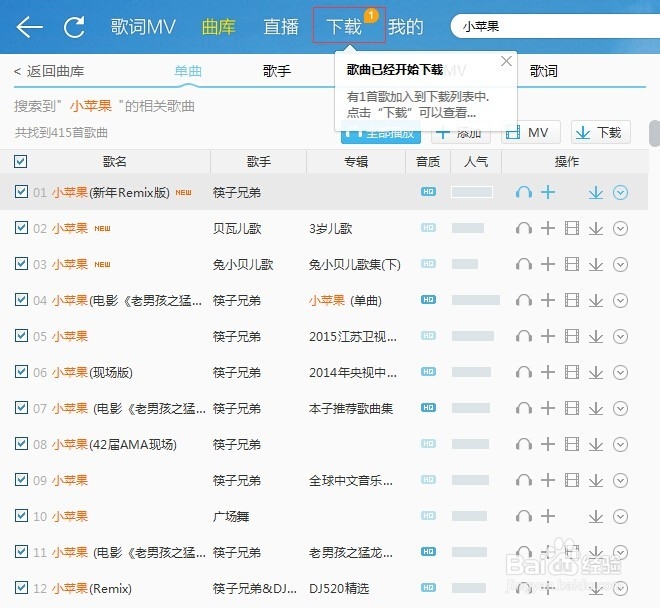Add row 06 小苹果(现场版) with plus icon
Viewport: 660px width, 608px height.
pyautogui.click(x=548, y=373)
